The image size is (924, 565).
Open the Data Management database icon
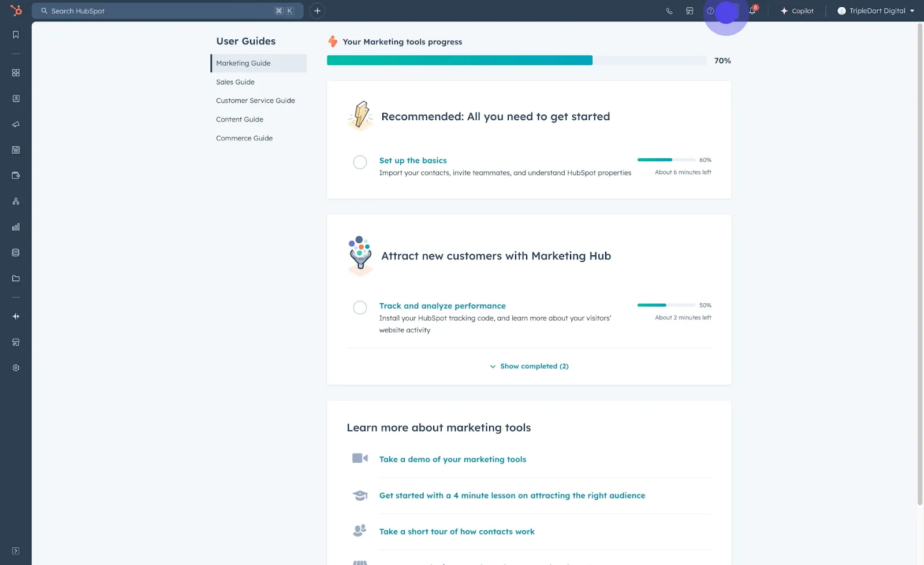(x=16, y=252)
